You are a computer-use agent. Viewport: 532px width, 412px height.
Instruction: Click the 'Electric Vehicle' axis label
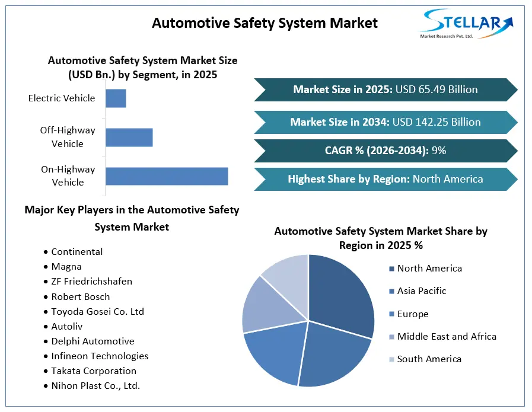tap(62, 98)
